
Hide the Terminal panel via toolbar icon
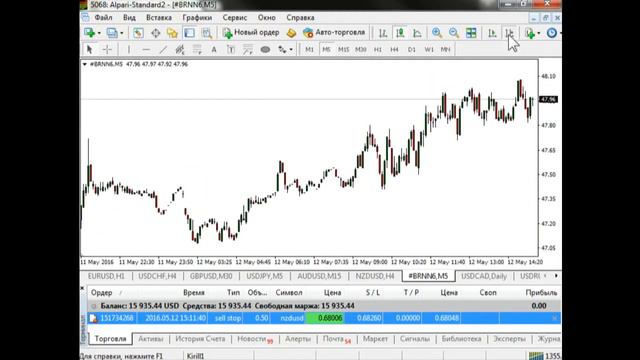[189, 33]
